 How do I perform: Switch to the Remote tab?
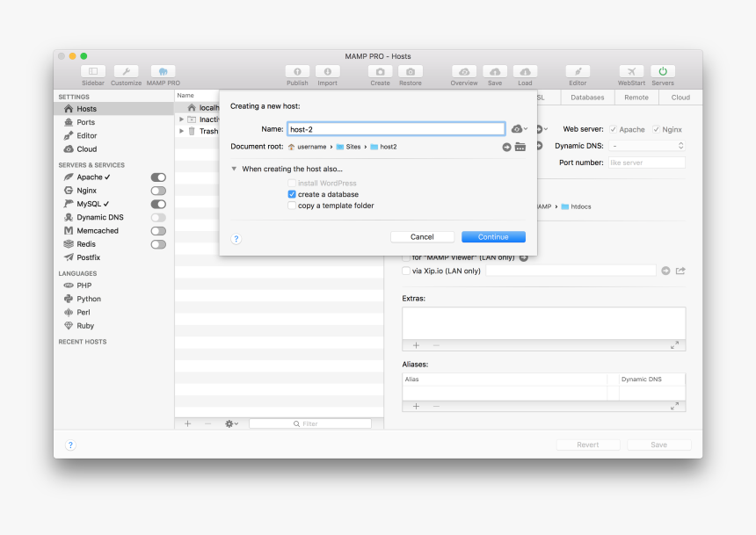click(636, 98)
